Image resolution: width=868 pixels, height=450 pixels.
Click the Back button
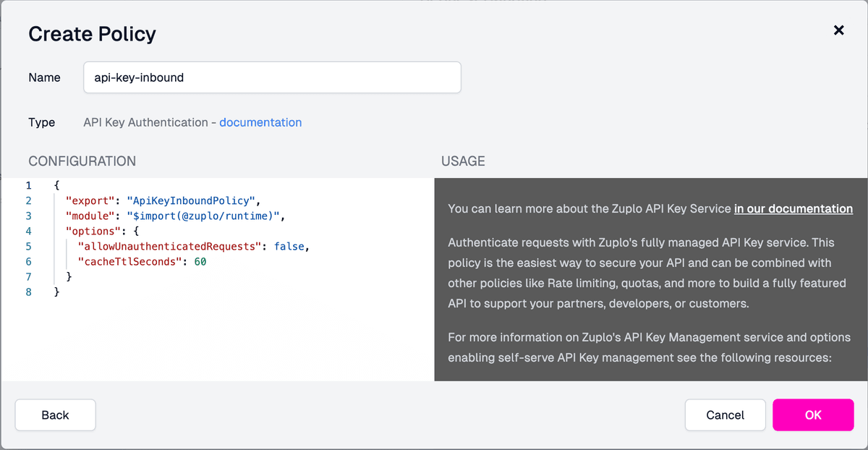55,415
